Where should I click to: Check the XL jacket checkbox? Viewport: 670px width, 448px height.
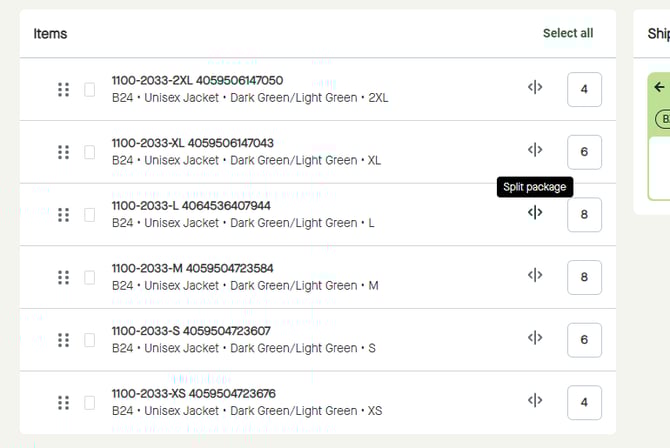(x=90, y=152)
